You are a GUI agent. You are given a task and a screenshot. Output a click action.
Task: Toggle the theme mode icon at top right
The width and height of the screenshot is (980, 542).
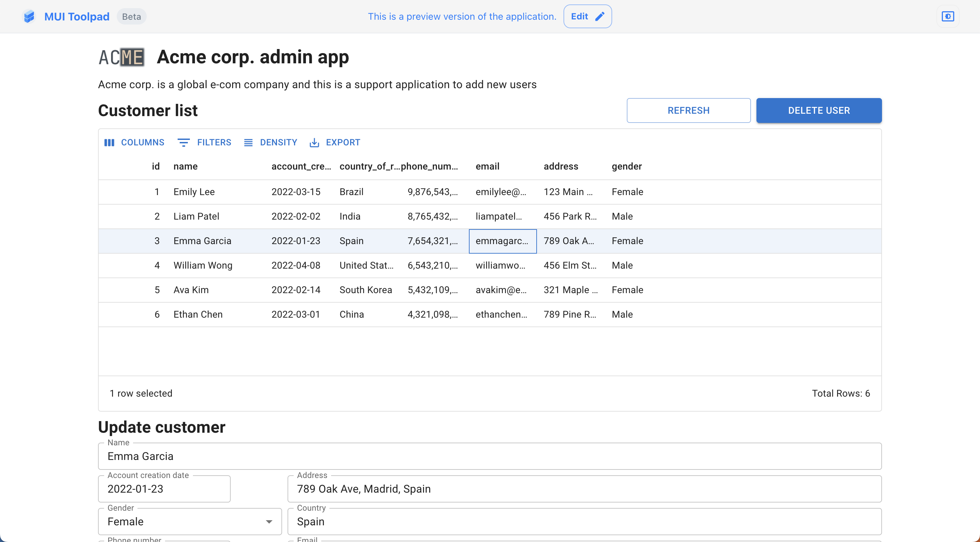pyautogui.click(x=948, y=16)
